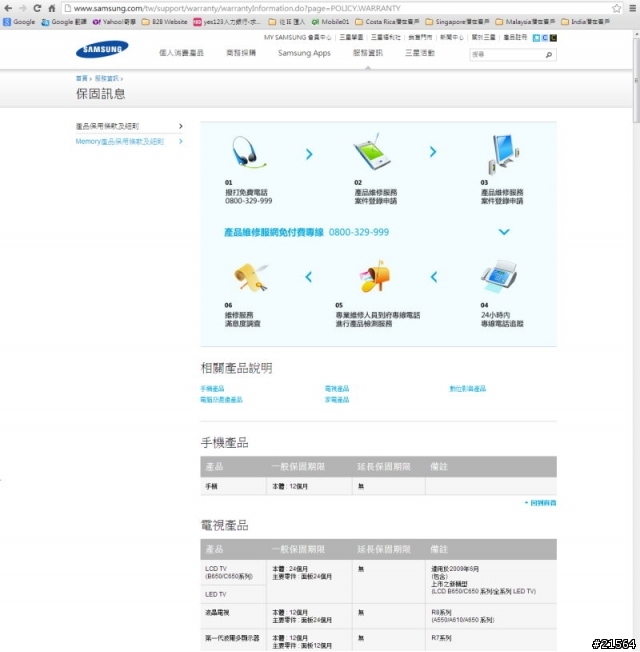Reload the page with the refresh icon
This screenshot has height=652, width=640.
pyautogui.click(x=37, y=8)
